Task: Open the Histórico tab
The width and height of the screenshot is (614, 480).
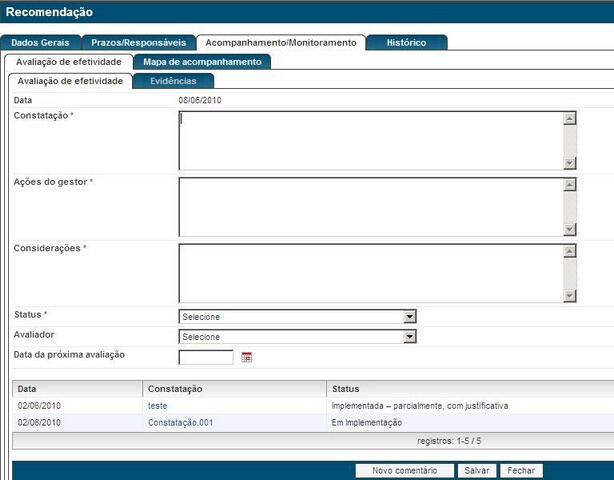Action: (406, 43)
